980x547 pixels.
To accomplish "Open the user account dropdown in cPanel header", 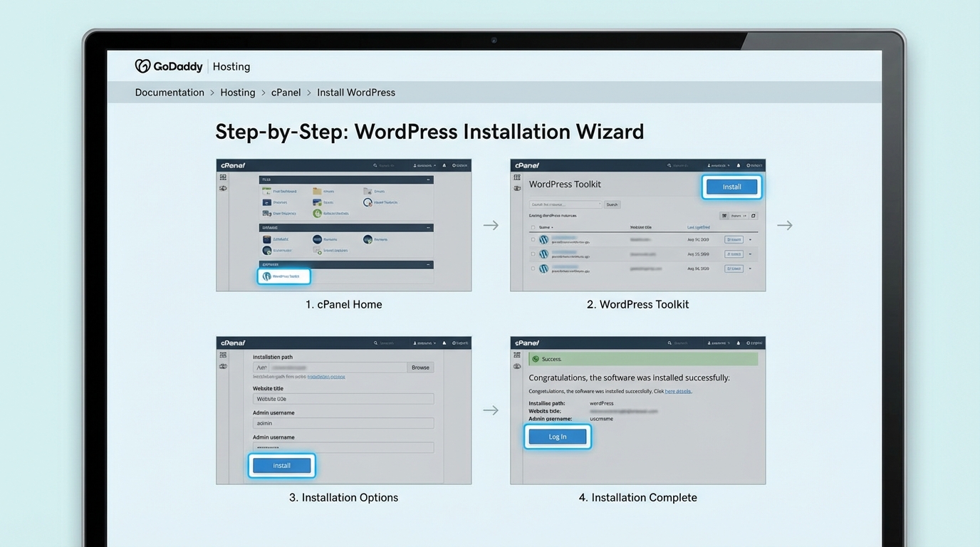I will [424, 165].
